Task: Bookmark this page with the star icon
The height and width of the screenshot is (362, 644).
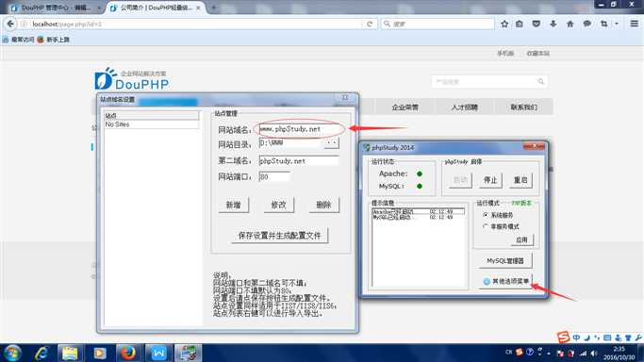Action: 504,24
